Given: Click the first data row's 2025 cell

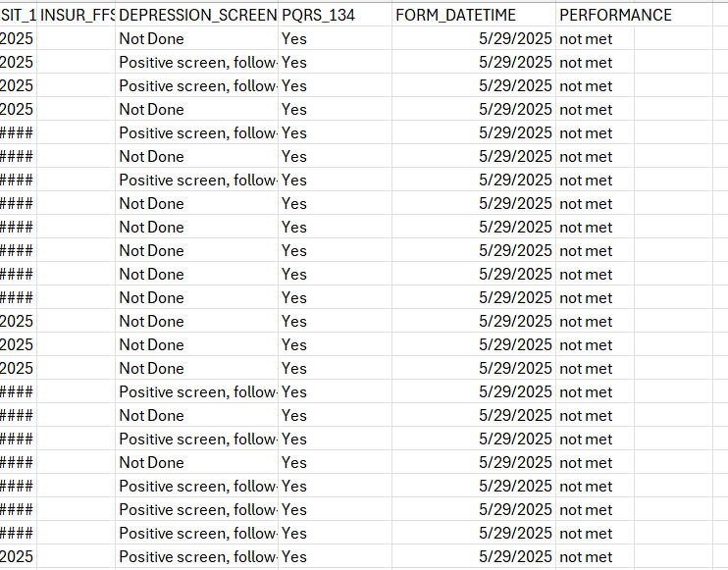Looking at the screenshot, I should (18, 39).
